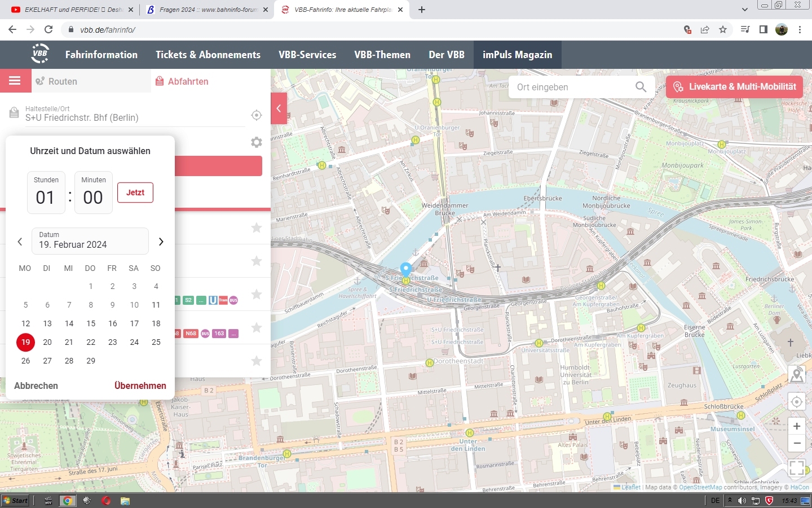812x508 pixels.
Task: Select highlighted day 19 in calendar
Action: coord(25,342)
